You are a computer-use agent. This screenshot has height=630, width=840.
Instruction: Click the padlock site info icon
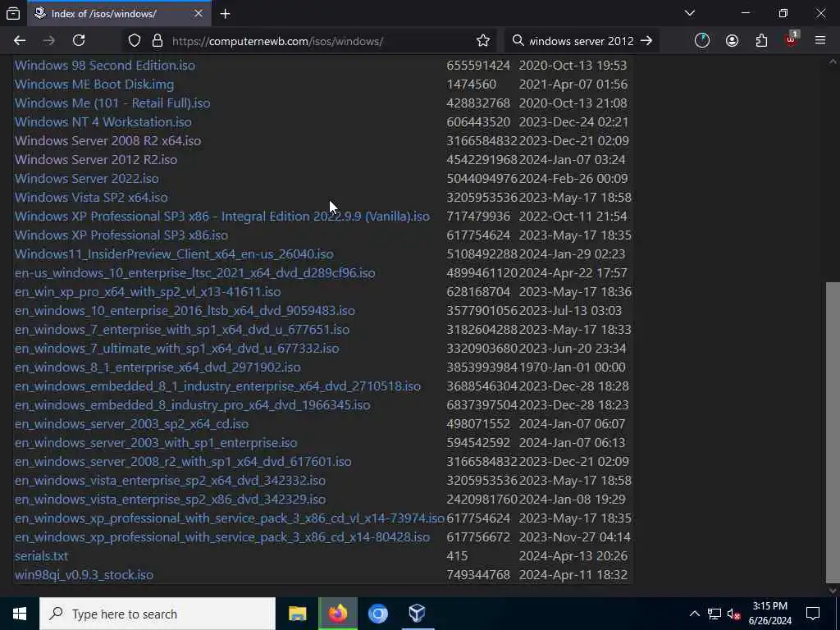click(x=157, y=41)
